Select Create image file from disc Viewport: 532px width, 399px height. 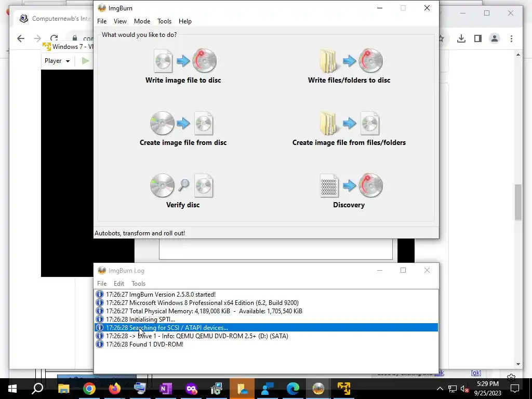point(183,129)
